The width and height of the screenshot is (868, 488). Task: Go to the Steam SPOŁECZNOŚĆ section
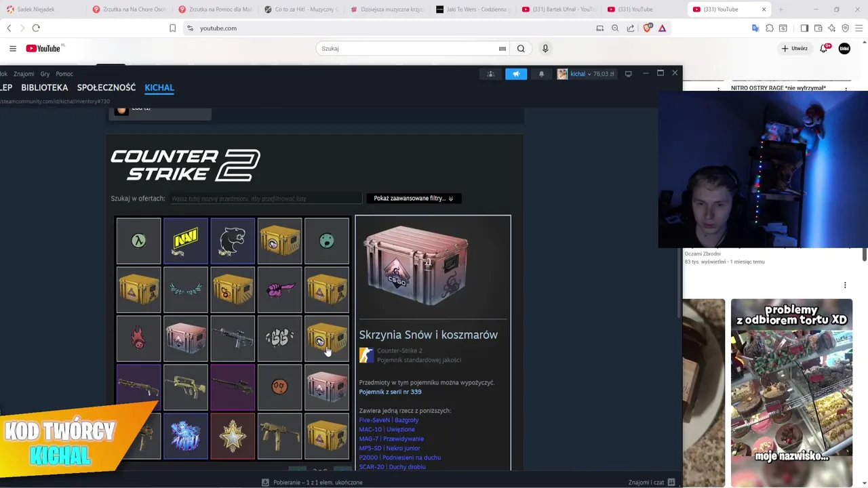(106, 87)
